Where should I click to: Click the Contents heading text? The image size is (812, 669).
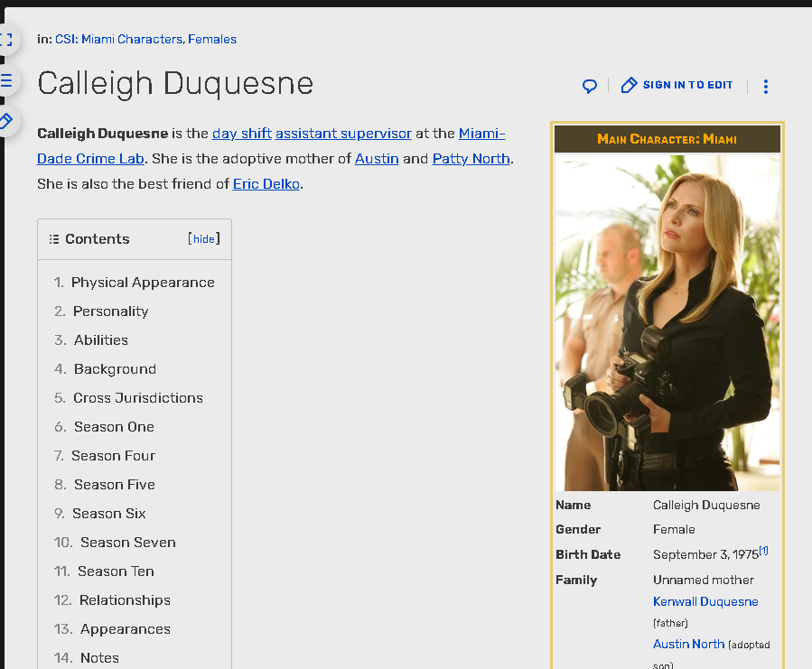pyautogui.click(x=98, y=239)
